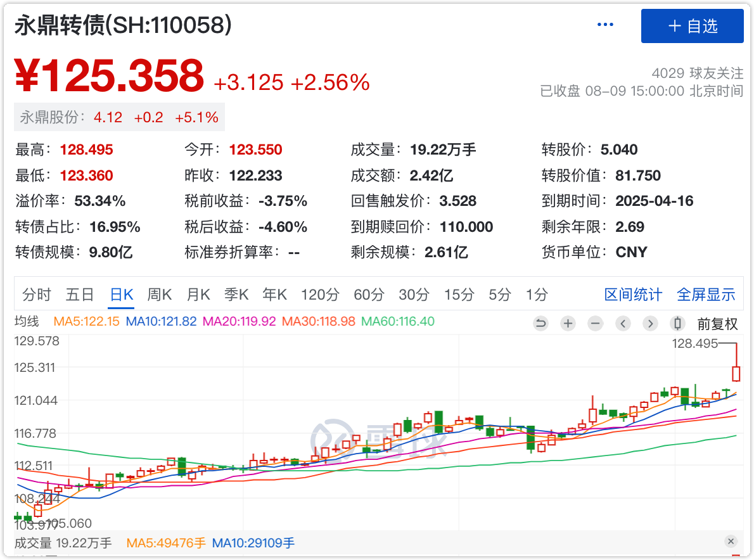Select the 周K weekly chart tab
The height and width of the screenshot is (560, 754).
160,295
